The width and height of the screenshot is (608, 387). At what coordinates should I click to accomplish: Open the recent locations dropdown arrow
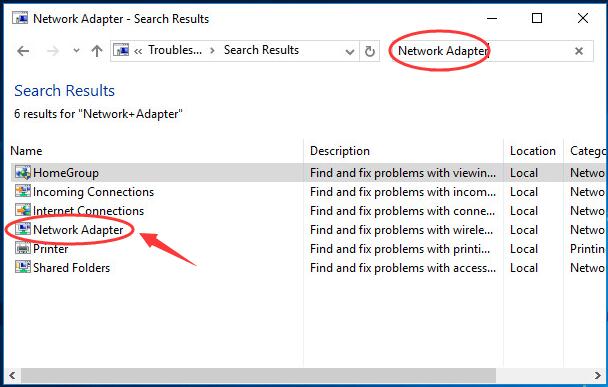point(76,51)
